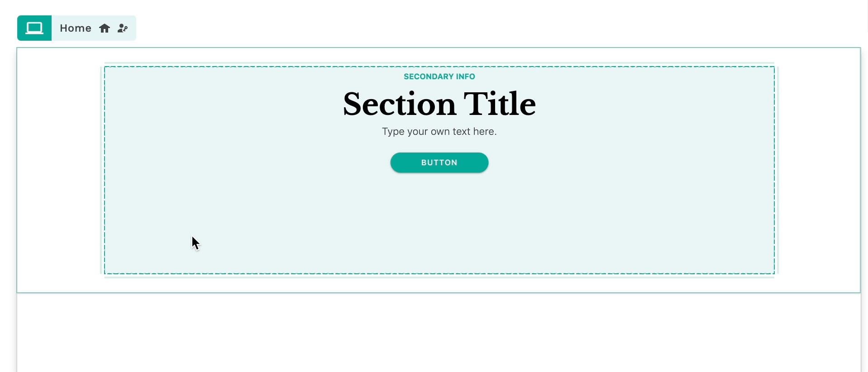
Task: Open page permissions via person-key icon
Action: tap(123, 29)
